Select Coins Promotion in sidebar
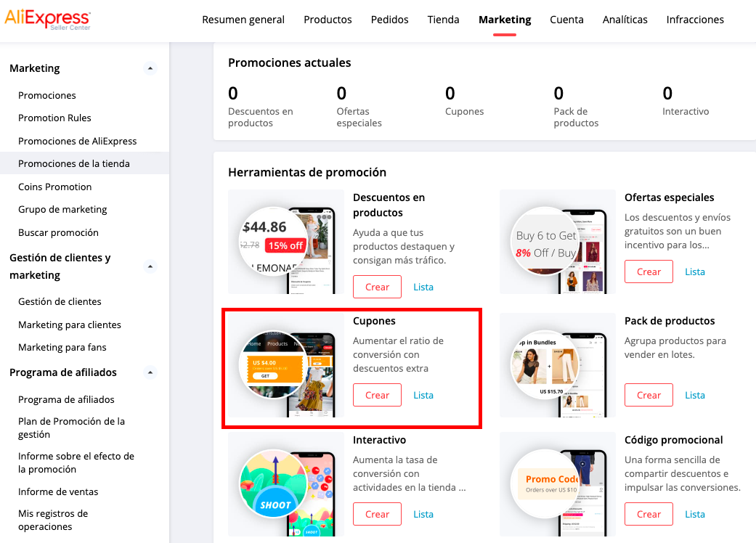756x543 pixels. (x=55, y=187)
